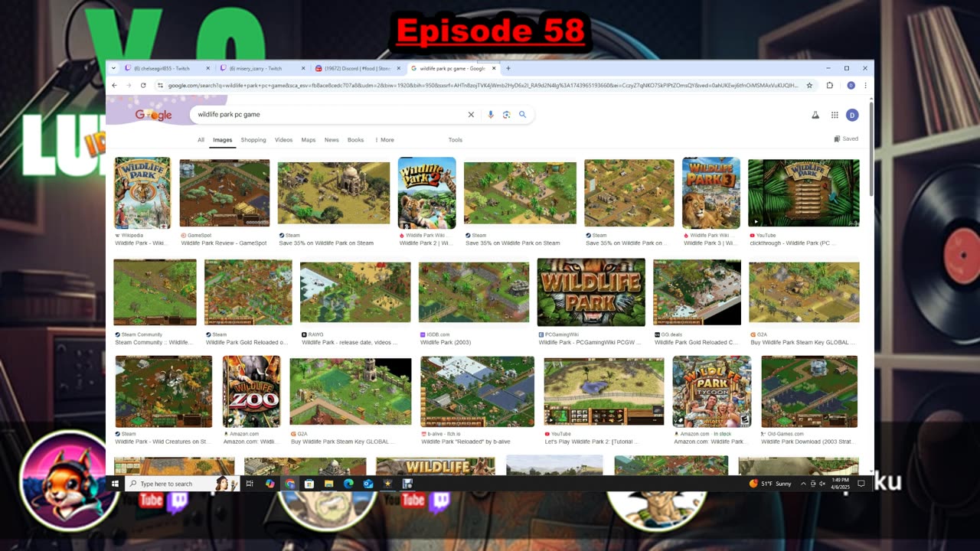Click the browser address bar URL
The image size is (980, 551).
tap(482, 85)
